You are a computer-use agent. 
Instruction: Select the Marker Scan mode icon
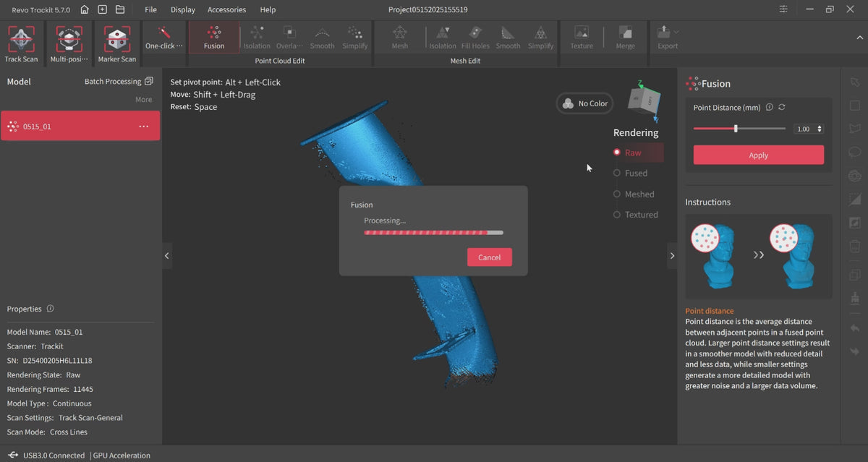116,40
